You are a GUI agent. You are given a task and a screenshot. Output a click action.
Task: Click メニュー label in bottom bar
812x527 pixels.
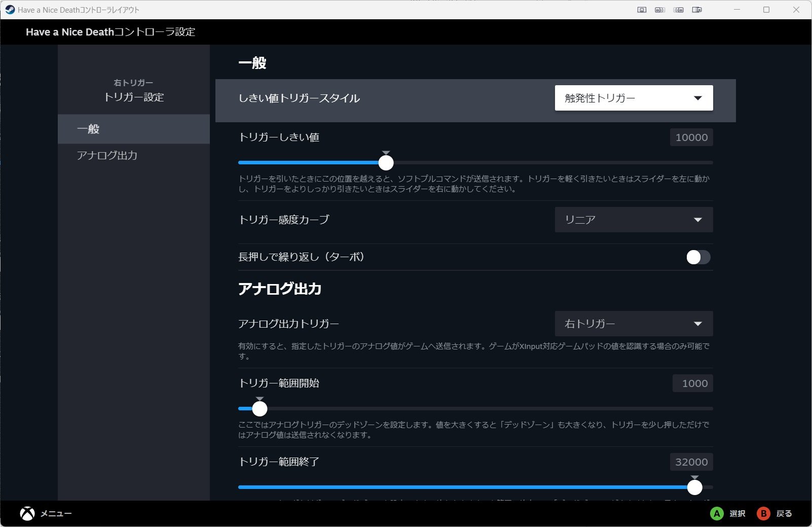point(56,513)
